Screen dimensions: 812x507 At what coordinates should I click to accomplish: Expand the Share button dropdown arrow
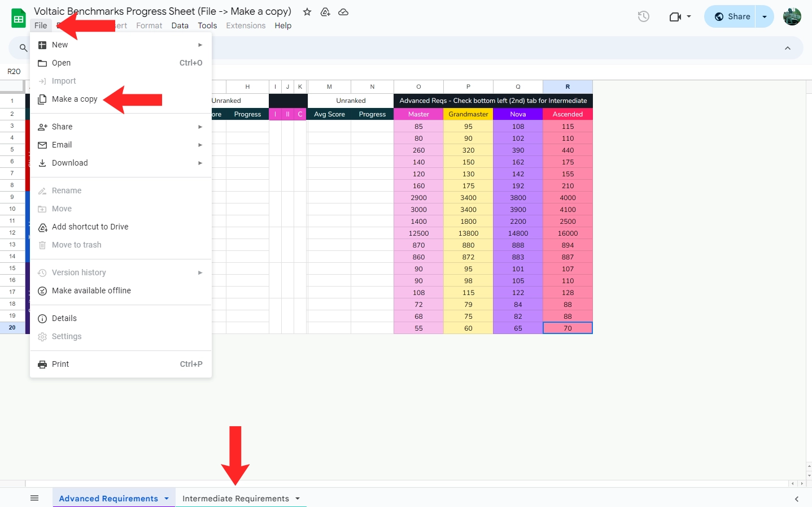point(765,17)
